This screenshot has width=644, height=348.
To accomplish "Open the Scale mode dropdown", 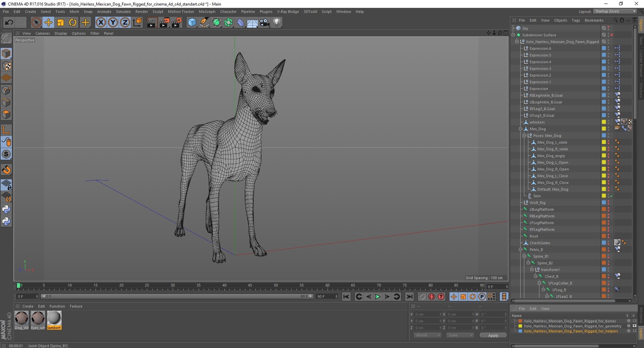I will (460, 335).
